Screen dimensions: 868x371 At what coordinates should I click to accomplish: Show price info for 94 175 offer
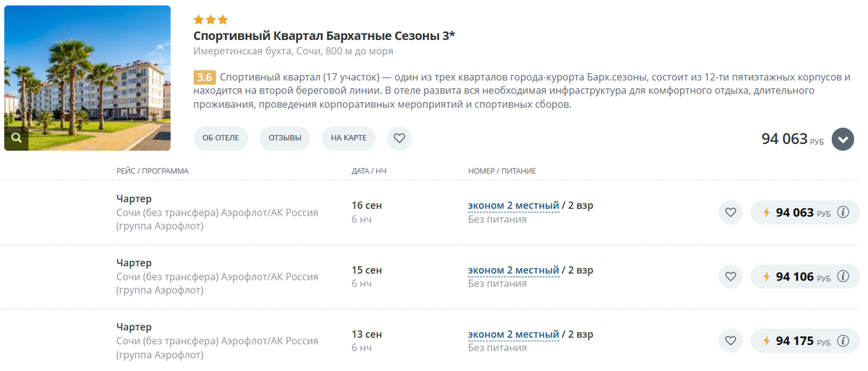tap(843, 341)
